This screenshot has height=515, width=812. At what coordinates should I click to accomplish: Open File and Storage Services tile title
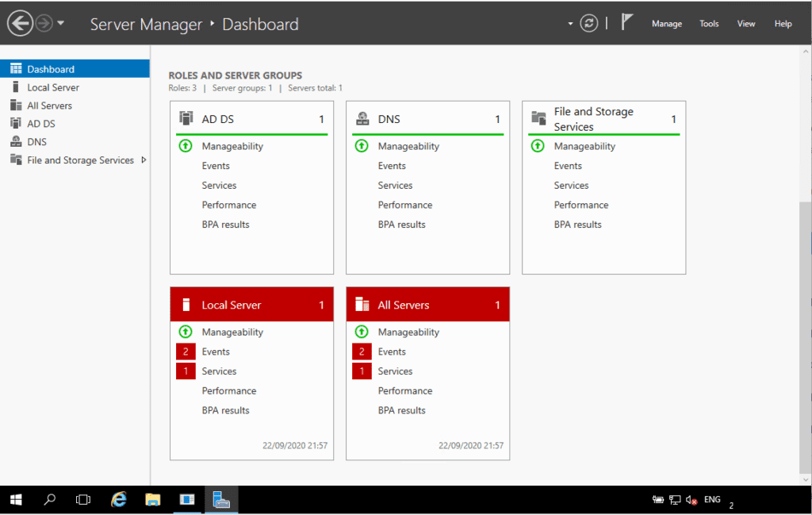coord(593,119)
